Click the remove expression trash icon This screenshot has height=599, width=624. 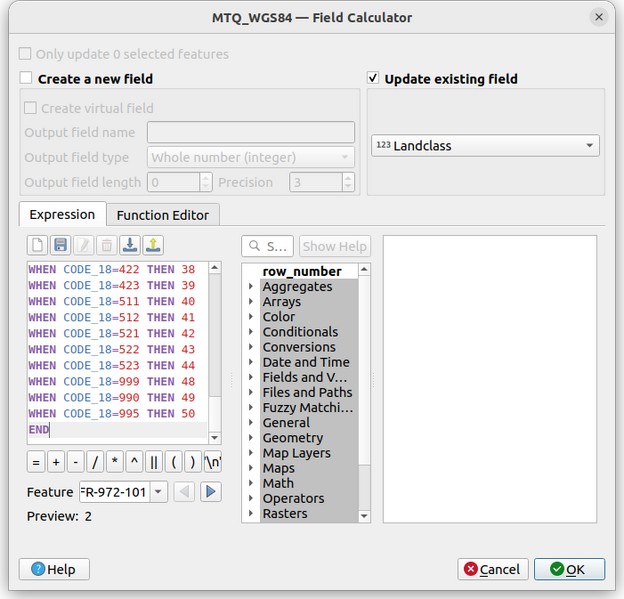tap(107, 245)
